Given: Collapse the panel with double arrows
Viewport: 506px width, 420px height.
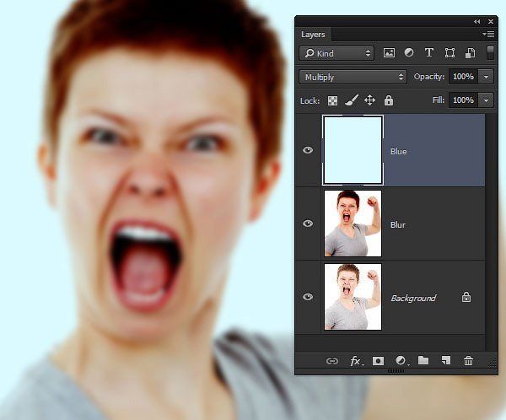Looking at the screenshot, I should 477,22.
